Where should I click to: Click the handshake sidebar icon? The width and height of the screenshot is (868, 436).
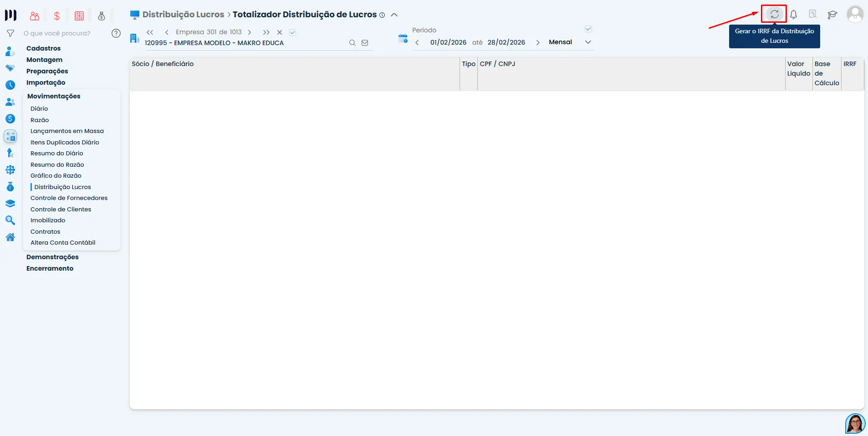(x=10, y=68)
